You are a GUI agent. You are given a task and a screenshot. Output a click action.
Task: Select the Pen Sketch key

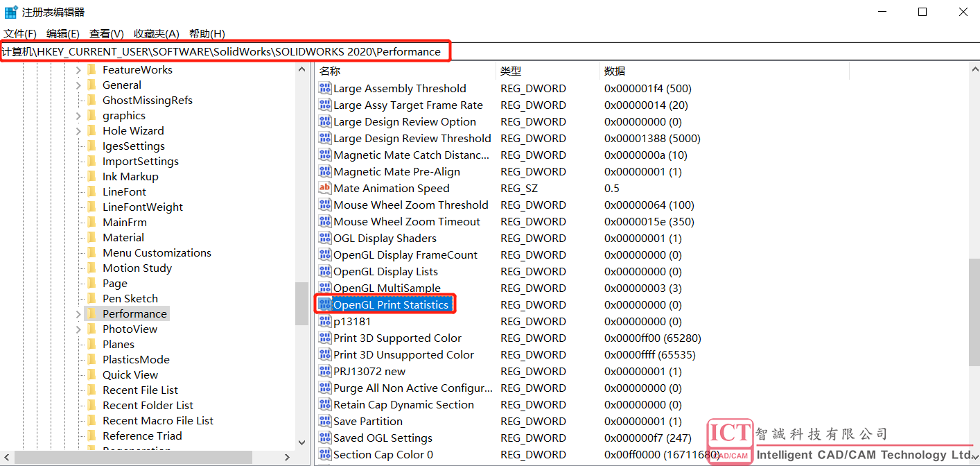pos(130,299)
